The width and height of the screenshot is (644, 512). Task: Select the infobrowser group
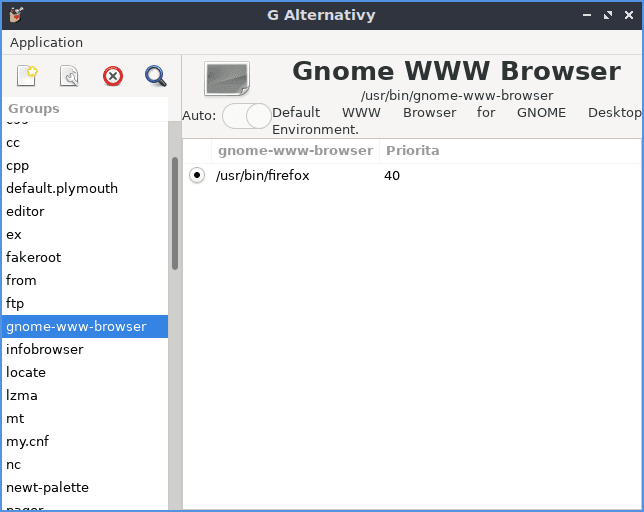click(x=85, y=349)
